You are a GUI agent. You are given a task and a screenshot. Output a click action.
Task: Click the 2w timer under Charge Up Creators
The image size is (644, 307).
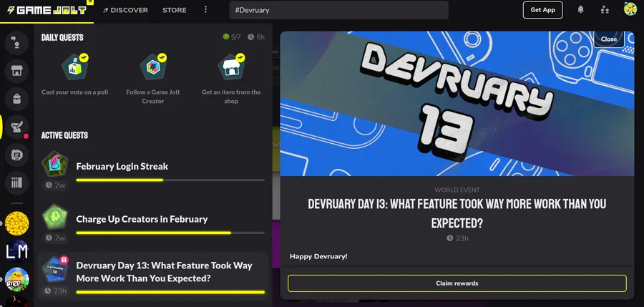click(56, 238)
